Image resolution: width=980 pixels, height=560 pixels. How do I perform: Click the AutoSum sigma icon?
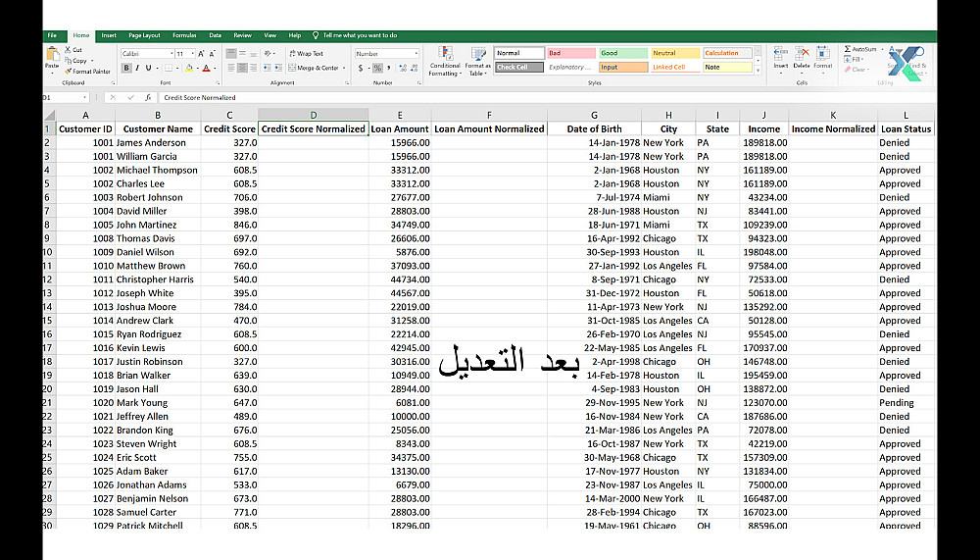click(x=848, y=49)
